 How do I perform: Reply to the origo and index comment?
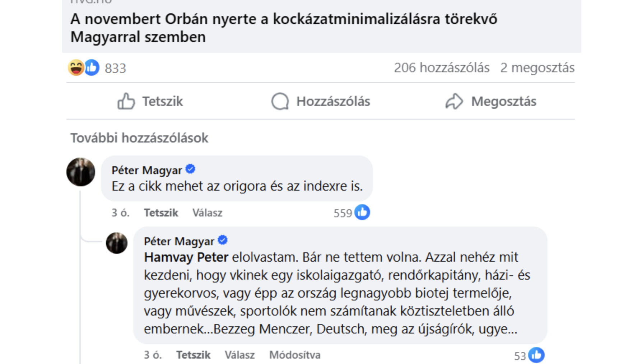pos(207,213)
